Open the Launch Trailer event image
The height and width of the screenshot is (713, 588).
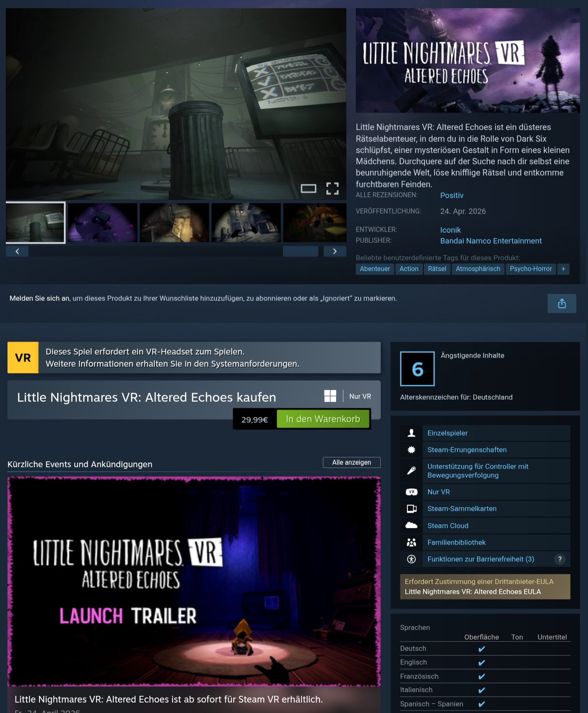pyautogui.click(x=194, y=581)
